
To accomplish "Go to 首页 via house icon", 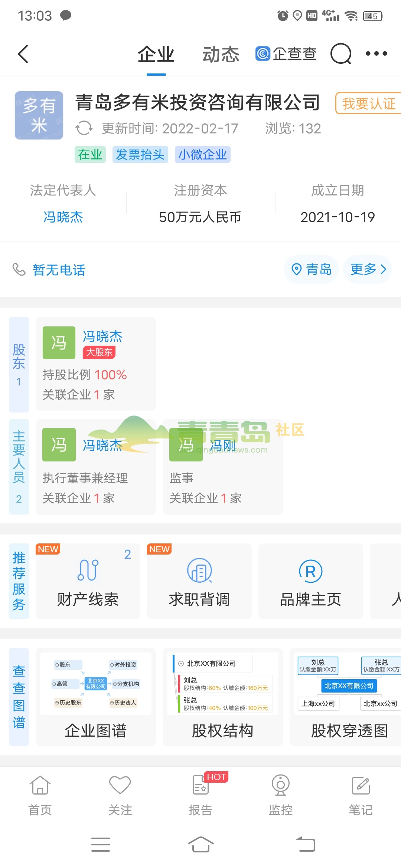I will point(40,785).
